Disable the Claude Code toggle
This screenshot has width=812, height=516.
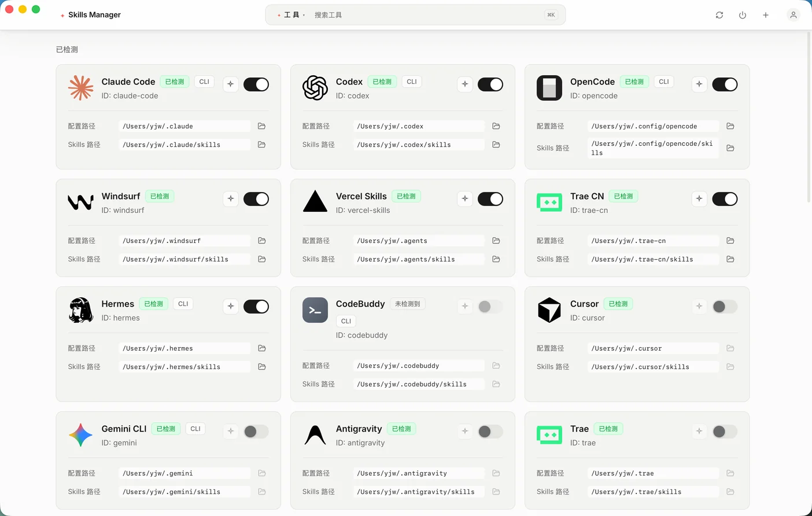point(256,84)
